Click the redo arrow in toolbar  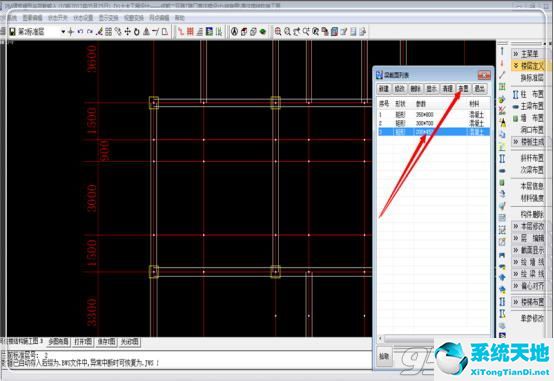pos(90,32)
